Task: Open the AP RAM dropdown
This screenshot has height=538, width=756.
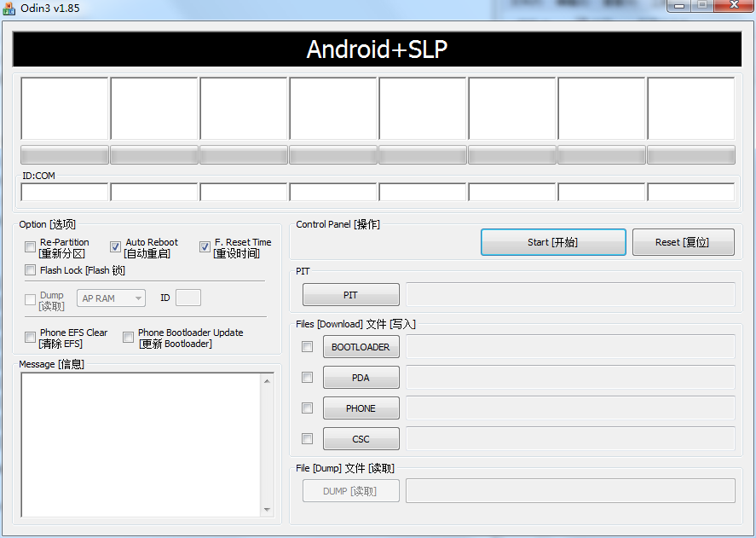Action: 111,298
